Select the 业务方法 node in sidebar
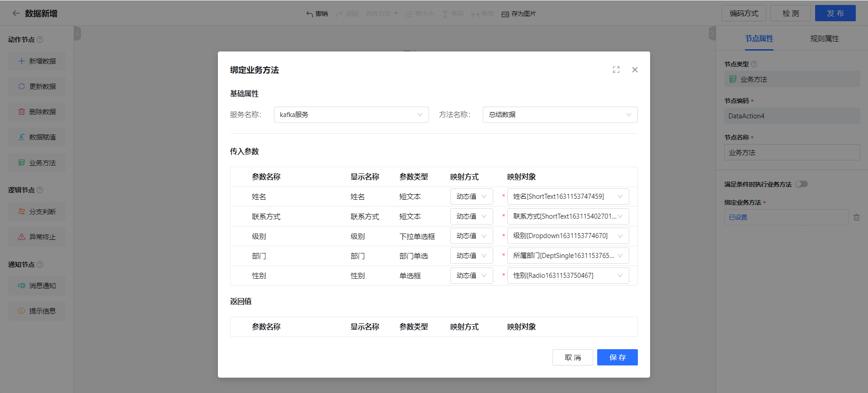This screenshot has width=868, height=393. click(37, 163)
